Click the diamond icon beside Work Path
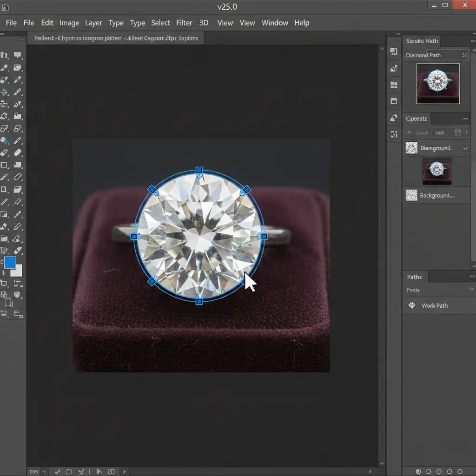This screenshot has width=476, height=476. pos(411,305)
